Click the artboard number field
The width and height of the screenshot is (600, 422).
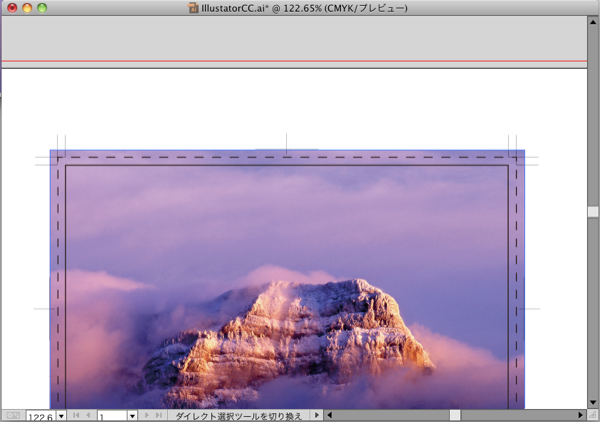click(x=111, y=415)
